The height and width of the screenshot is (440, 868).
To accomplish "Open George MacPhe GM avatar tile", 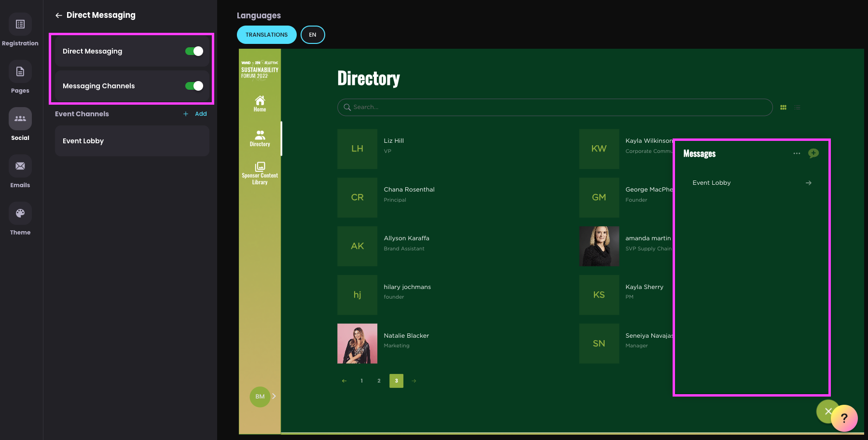I will coord(599,197).
